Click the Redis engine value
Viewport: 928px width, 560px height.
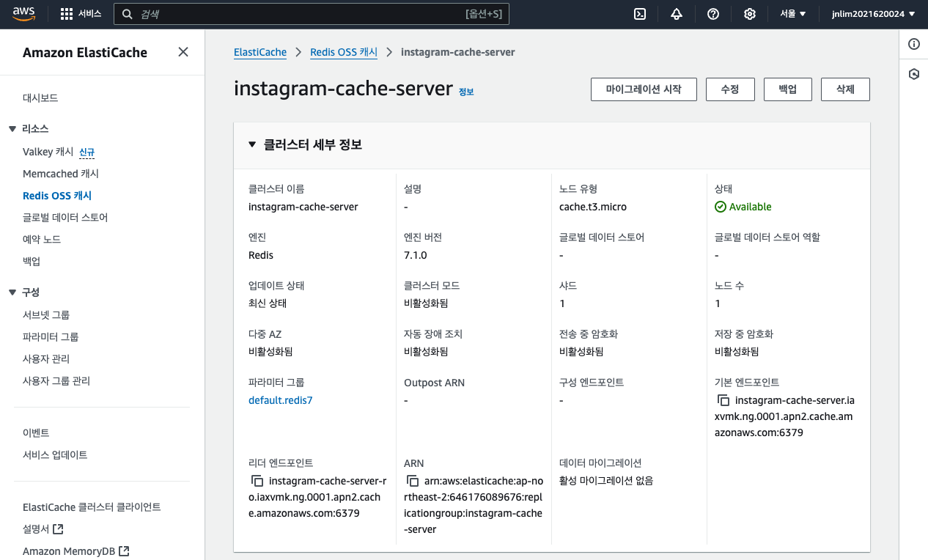261,255
